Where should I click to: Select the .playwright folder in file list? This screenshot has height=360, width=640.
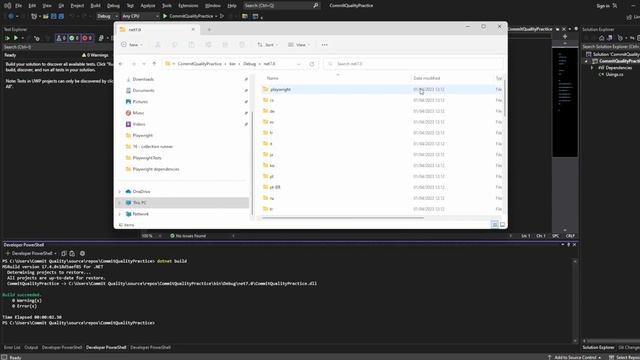pos(280,89)
